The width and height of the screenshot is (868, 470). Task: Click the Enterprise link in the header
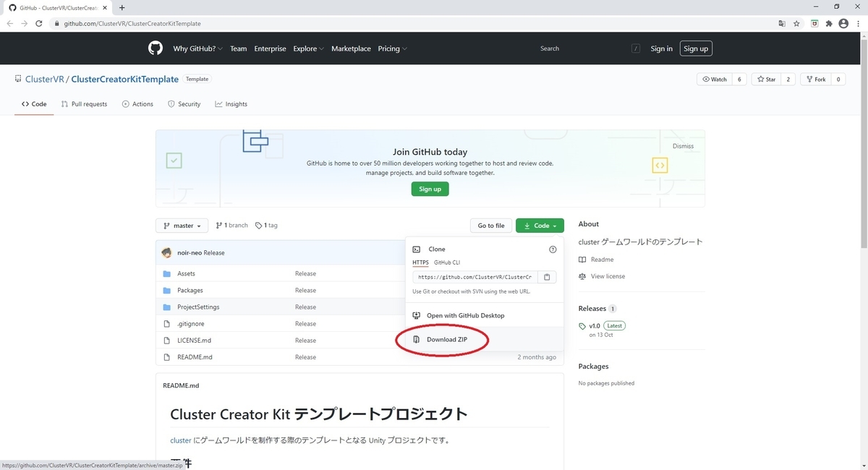point(270,48)
